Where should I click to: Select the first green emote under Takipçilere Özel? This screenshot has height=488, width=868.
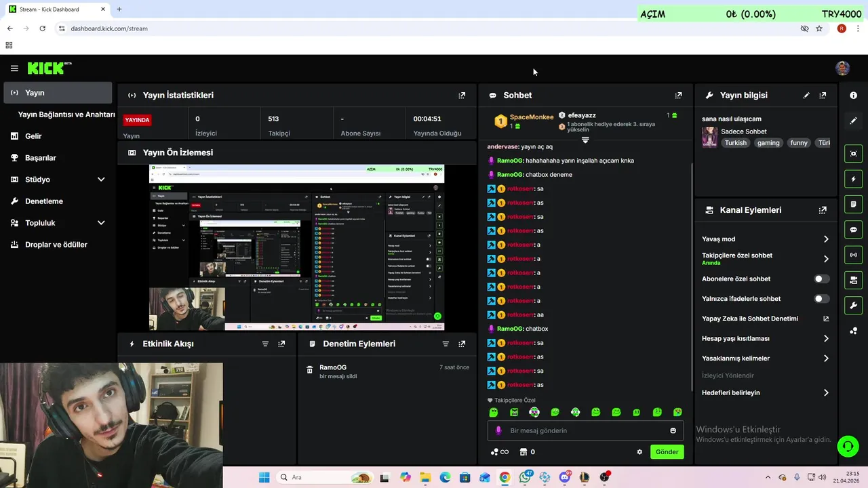pyautogui.click(x=494, y=412)
